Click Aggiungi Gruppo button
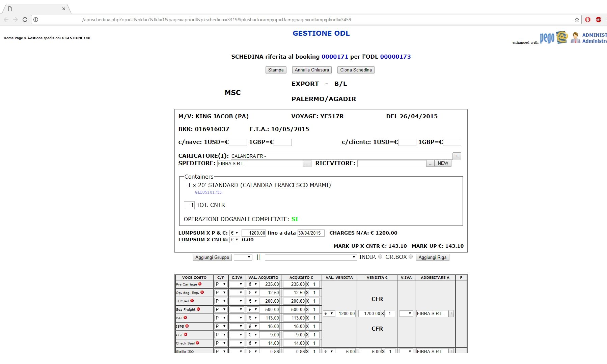Viewport: 607px width, 364px height. point(212,257)
